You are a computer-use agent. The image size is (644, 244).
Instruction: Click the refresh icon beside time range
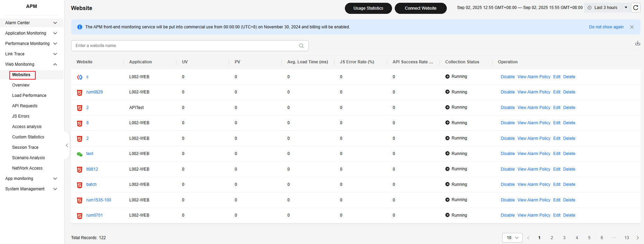tap(636, 8)
